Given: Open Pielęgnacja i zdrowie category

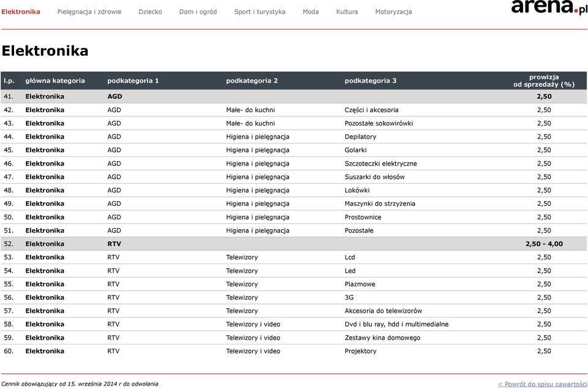Looking at the screenshot, I should coord(89,12).
